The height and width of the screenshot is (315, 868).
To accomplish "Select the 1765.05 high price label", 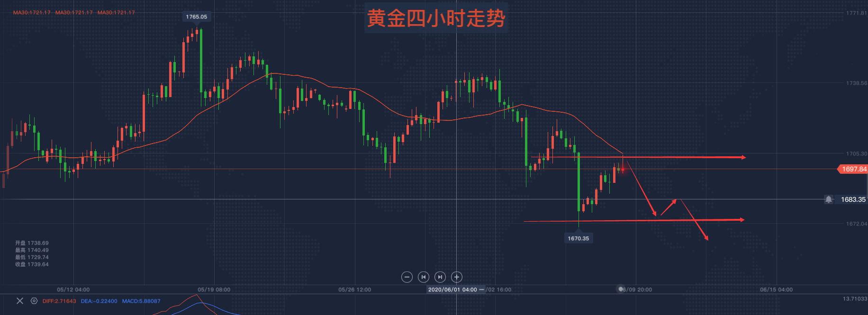I will coord(196,17).
